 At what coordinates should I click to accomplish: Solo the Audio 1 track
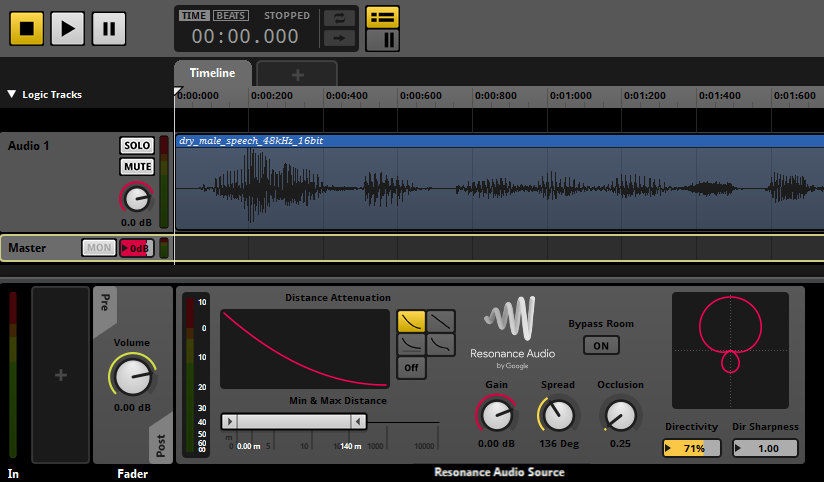point(137,146)
